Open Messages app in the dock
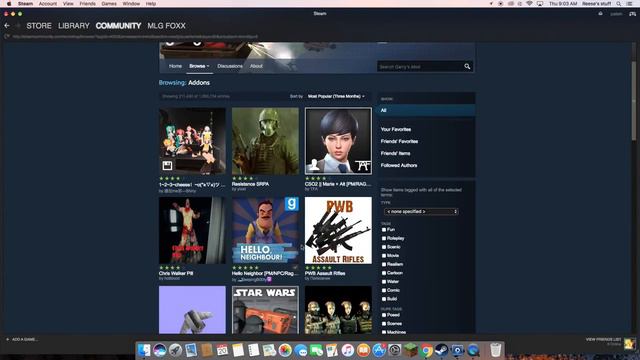Screen dimensions: 640x360 (x=301, y=350)
